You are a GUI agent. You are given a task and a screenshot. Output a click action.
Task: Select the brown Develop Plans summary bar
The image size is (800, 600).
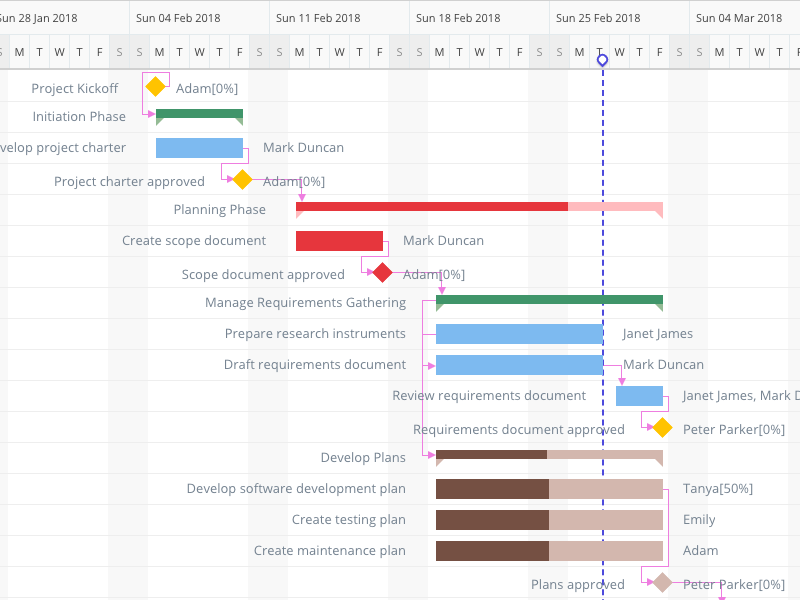pyautogui.click(x=549, y=455)
